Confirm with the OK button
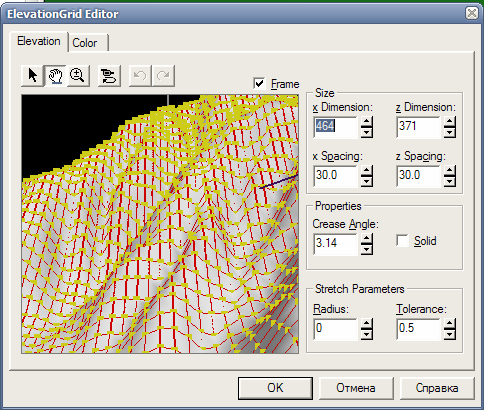This screenshot has height=410, width=484. pyautogui.click(x=275, y=388)
